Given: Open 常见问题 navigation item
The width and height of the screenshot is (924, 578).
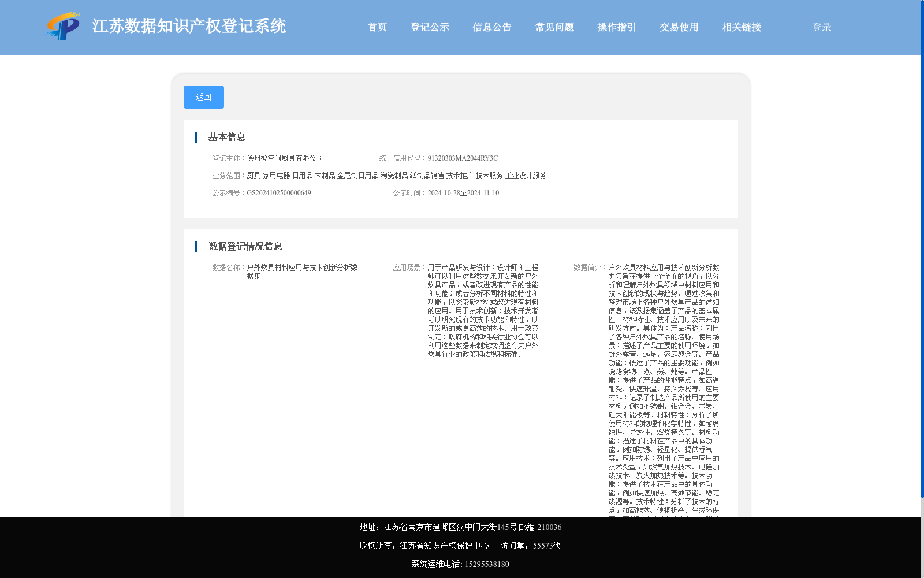Looking at the screenshot, I should 554,27.
